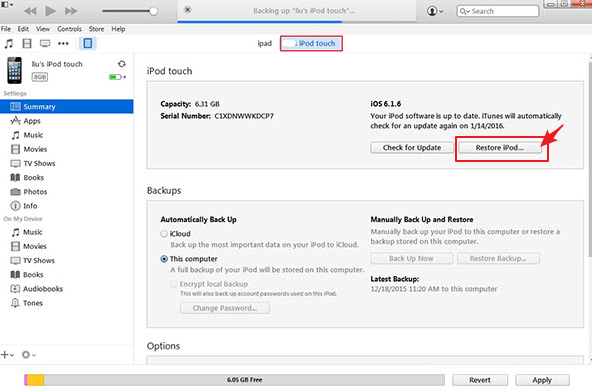
Task: Open the add plus menu
Action: tap(7, 355)
